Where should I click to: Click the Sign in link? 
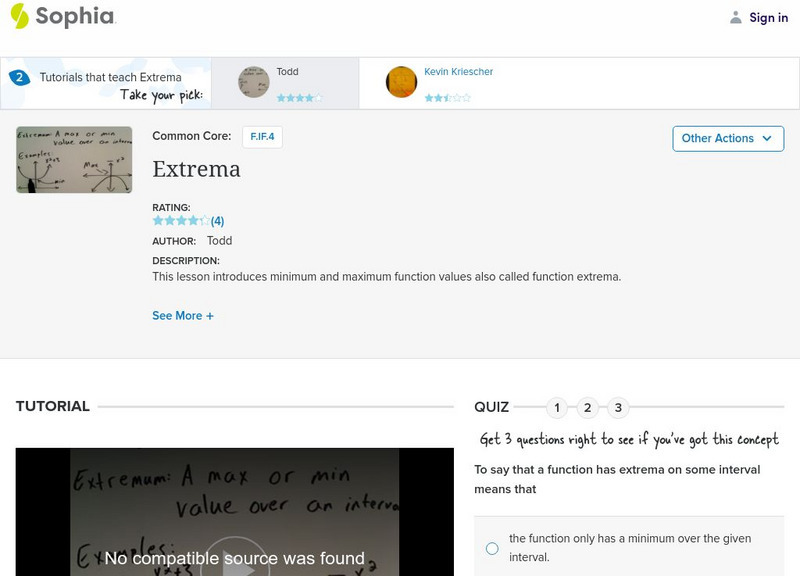[769, 16]
